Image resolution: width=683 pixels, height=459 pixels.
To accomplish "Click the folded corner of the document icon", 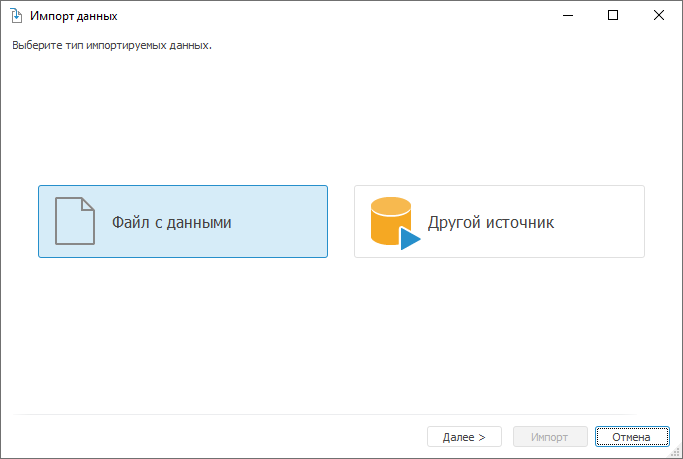I will (88, 204).
